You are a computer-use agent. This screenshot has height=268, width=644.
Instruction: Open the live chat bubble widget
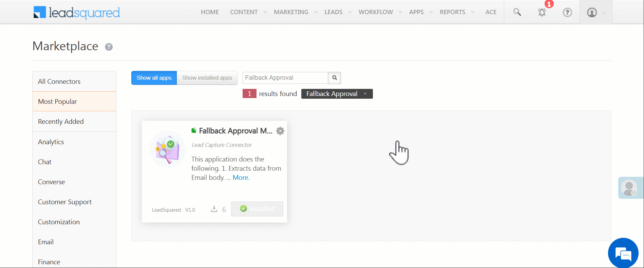tap(623, 253)
